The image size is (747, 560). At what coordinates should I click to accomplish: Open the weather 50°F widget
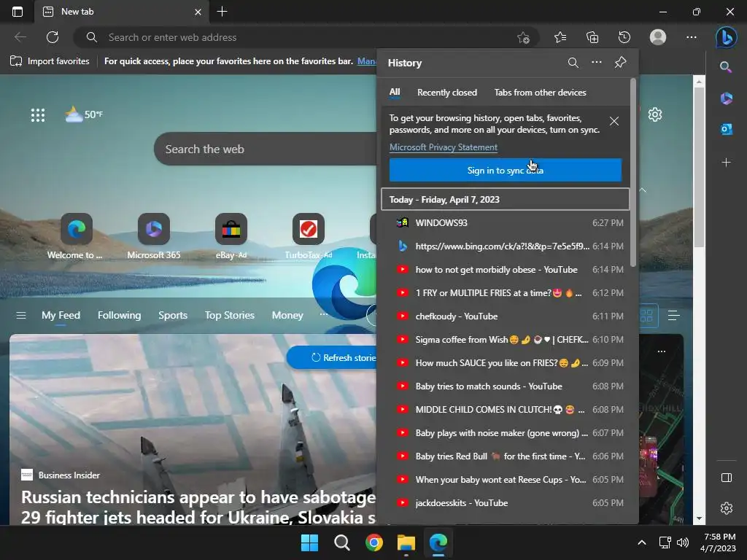pos(84,114)
